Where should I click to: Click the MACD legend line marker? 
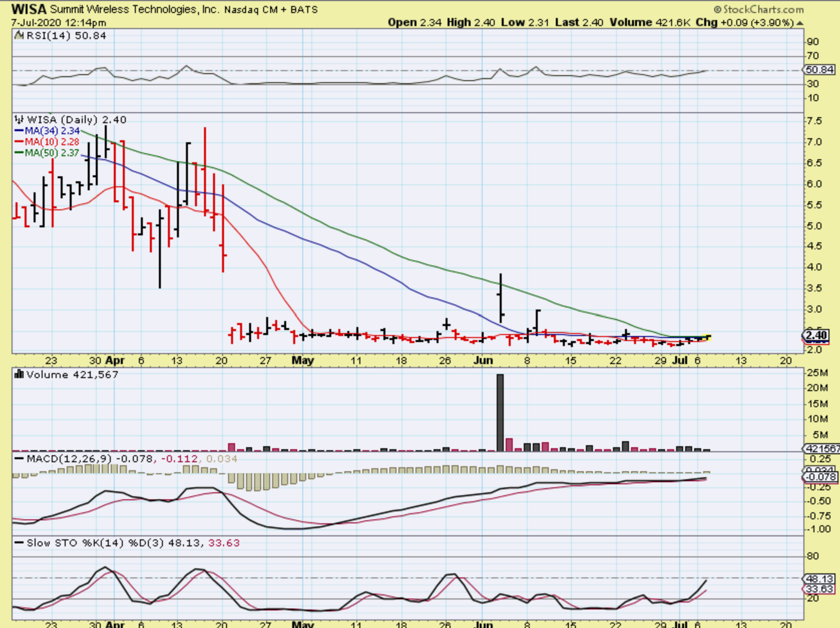[x=19, y=459]
